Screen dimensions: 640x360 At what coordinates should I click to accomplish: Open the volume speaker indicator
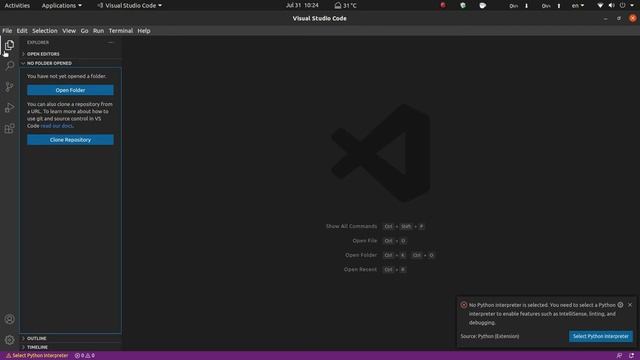tap(611, 6)
